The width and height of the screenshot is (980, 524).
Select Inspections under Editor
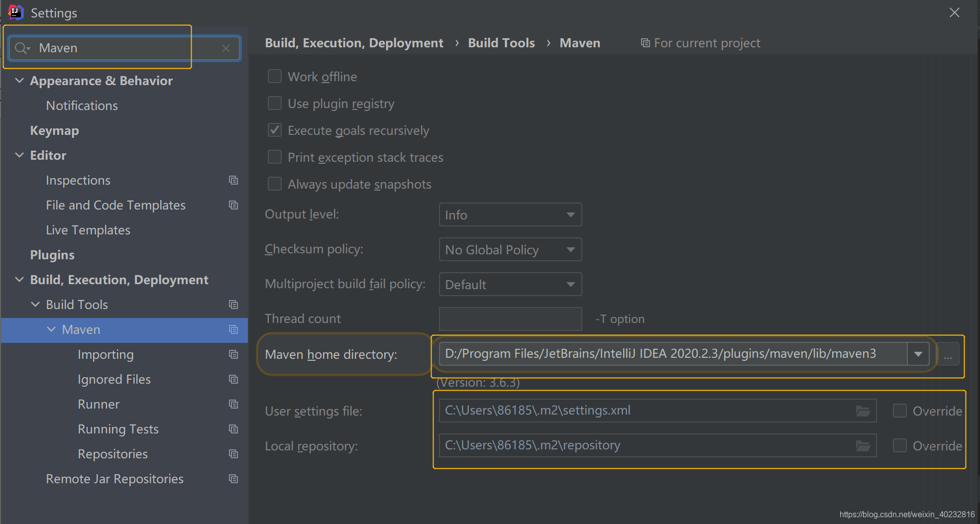(x=78, y=180)
